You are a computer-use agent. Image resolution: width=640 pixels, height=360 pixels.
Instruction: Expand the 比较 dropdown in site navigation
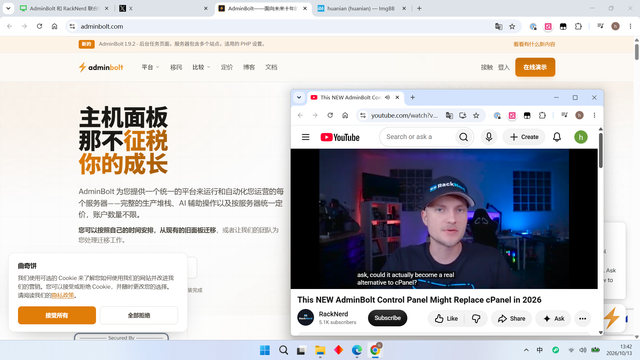[x=201, y=67]
